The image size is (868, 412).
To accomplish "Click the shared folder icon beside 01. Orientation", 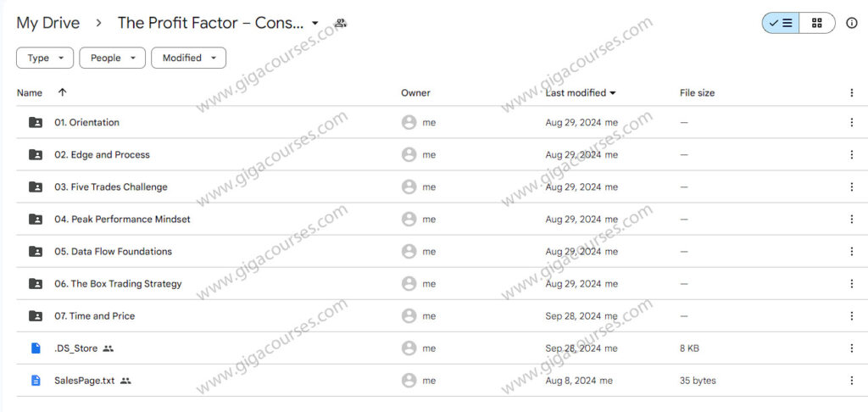I will point(36,123).
